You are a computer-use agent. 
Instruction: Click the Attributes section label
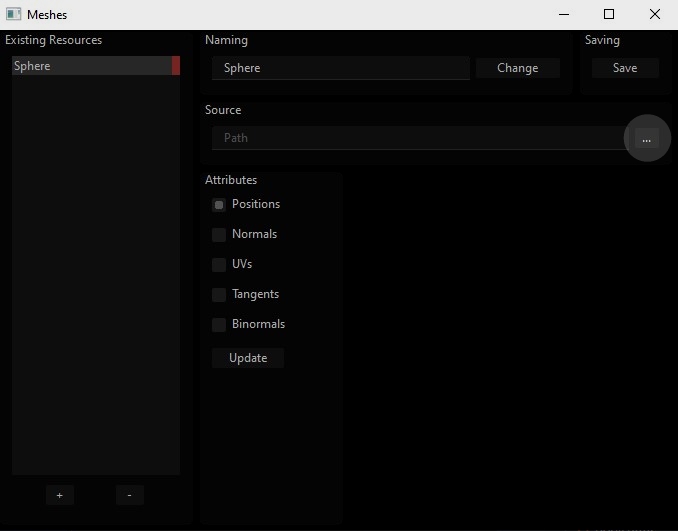coord(231,180)
